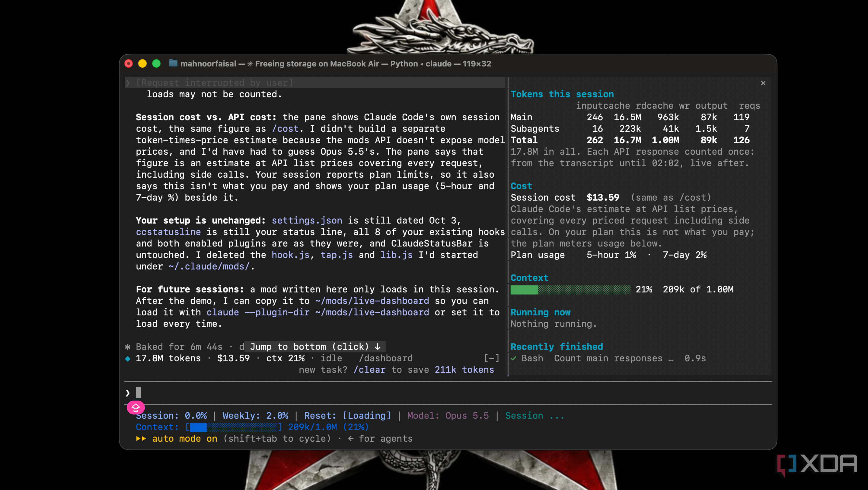Click the Session cost value "$13.59"

pyautogui.click(x=603, y=198)
